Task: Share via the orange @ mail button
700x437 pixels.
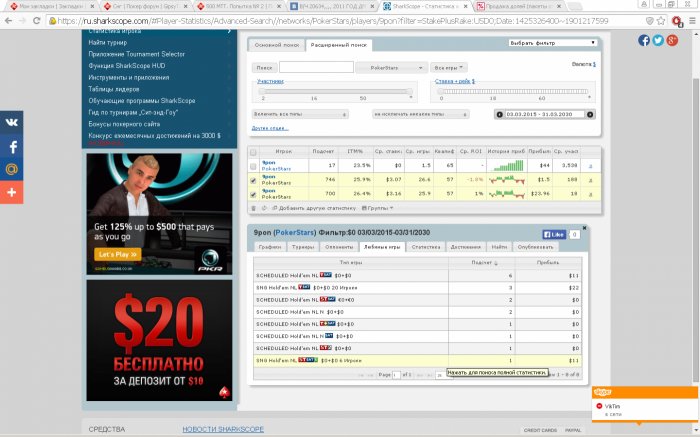Action: pyautogui.click(x=12, y=169)
